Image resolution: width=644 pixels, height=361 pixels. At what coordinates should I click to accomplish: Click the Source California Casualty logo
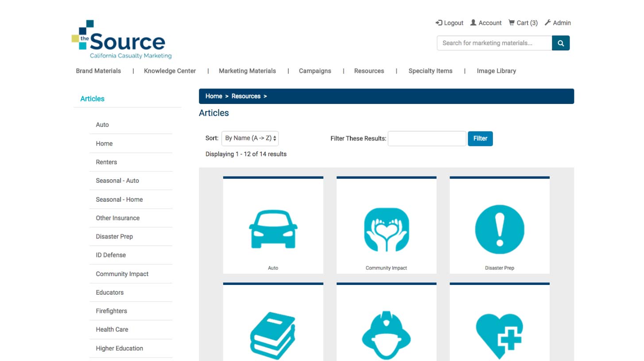[121, 39]
